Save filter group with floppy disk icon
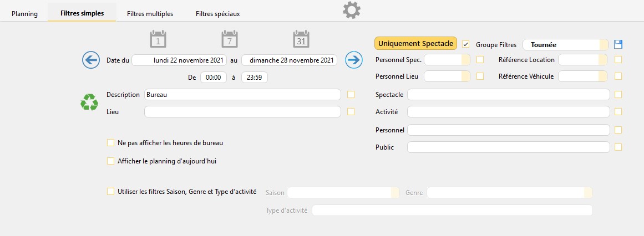 (x=618, y=44)
